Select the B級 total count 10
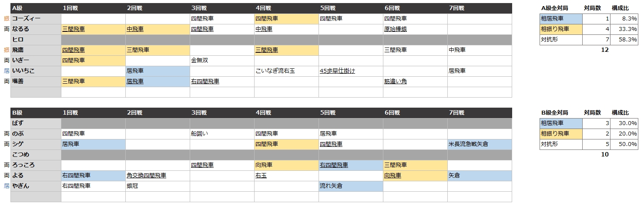The image size is (644, 207). coord(605,154)
